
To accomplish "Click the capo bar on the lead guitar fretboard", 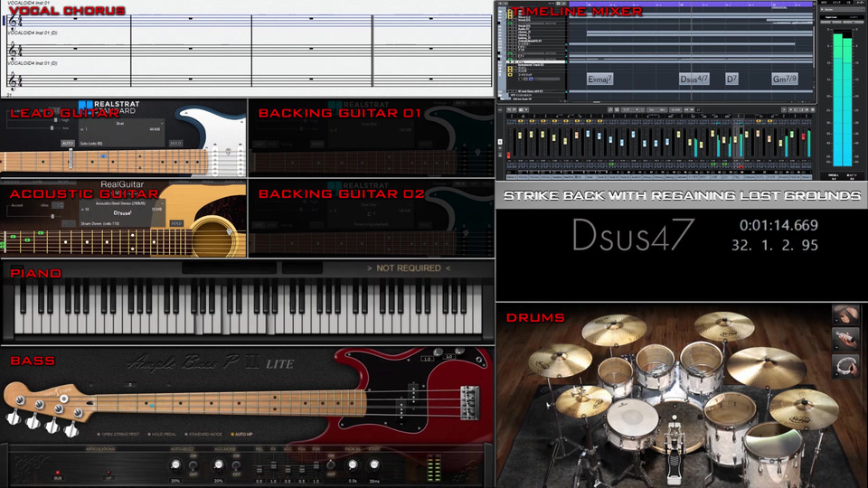I will pos(71,158).
